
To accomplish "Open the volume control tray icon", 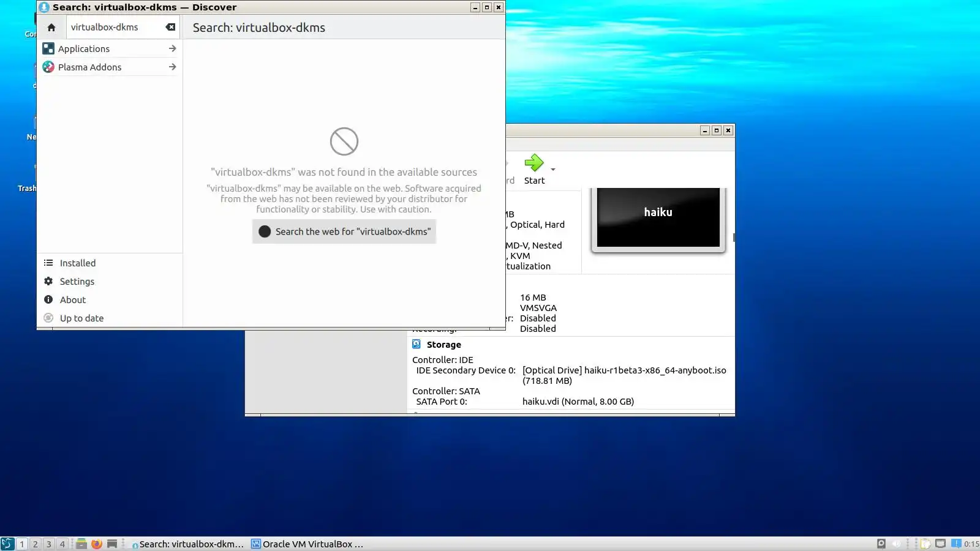I will coord(897,544).
